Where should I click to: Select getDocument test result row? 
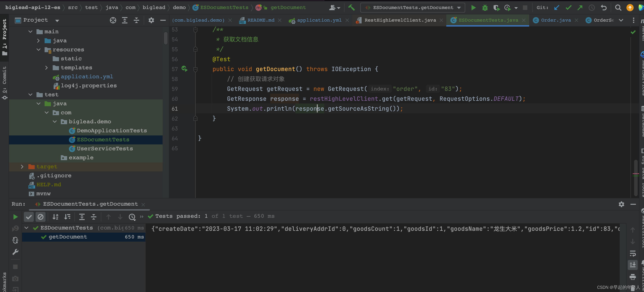pos(84,237)
